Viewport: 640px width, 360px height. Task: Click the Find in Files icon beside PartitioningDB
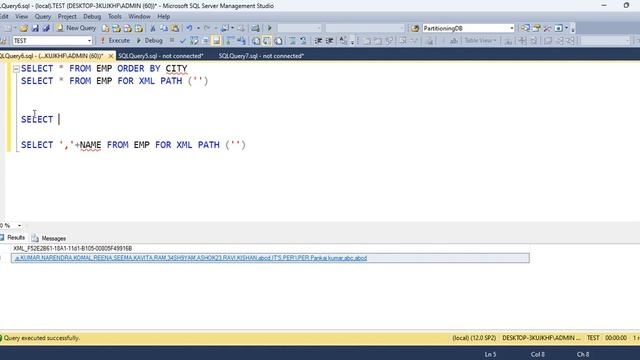(415, 28)
